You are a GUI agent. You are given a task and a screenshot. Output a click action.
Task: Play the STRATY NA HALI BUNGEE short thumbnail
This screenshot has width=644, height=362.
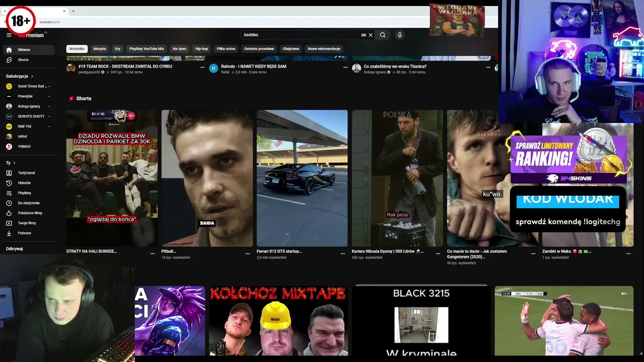pyautogui.click(x=112, y=178)
